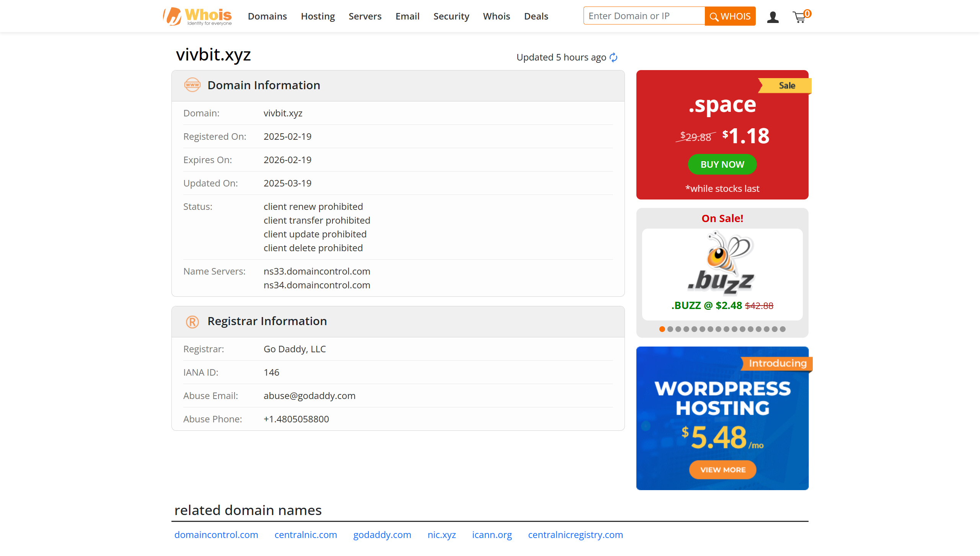Click the Whois logo in the header

(x=197, y=16)
